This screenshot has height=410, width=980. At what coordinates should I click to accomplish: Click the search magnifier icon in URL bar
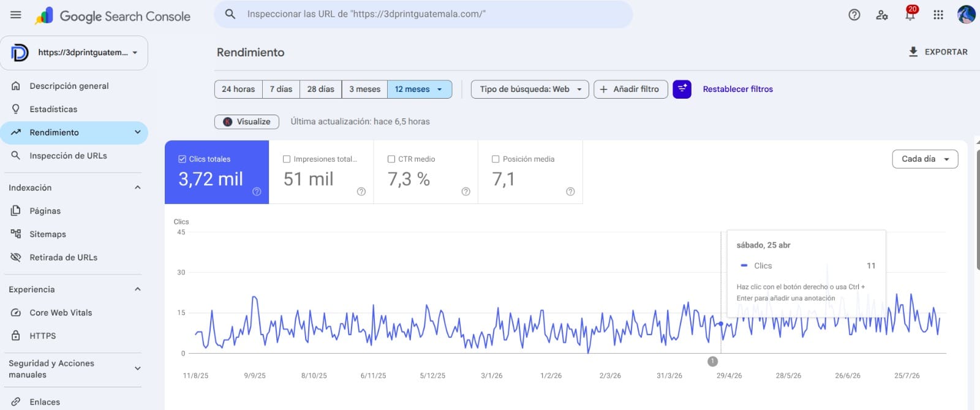[x=230, y=14]
